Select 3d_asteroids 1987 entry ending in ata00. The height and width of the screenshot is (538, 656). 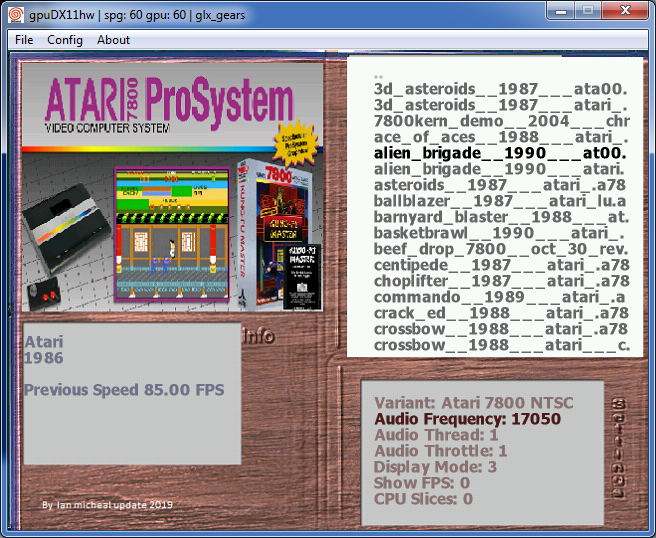[x=501, y=89]
